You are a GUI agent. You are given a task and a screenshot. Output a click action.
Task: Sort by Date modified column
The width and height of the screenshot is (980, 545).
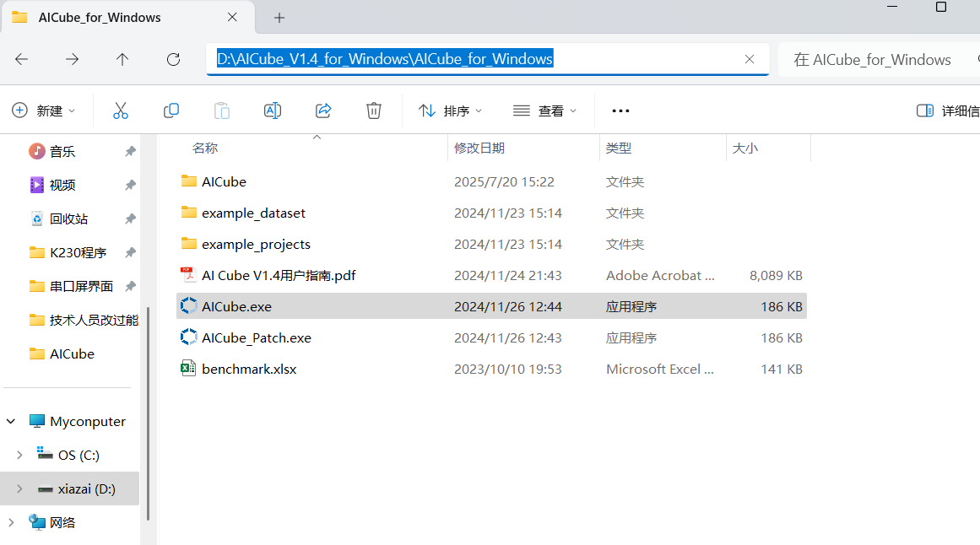coord(479,148)
